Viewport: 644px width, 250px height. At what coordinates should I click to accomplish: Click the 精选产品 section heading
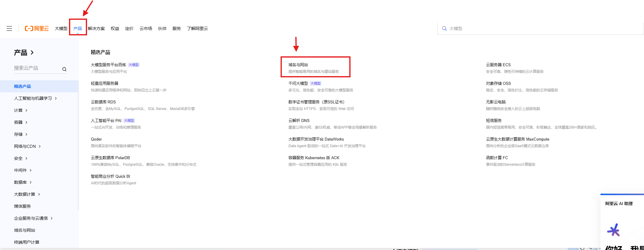point(101,52)
